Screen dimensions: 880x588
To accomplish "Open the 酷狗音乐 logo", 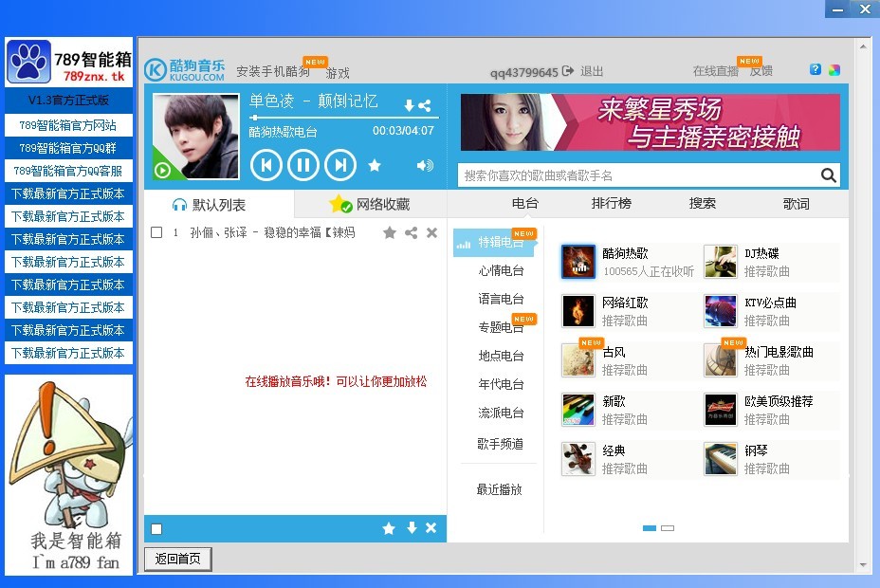I will coord(185,70).
